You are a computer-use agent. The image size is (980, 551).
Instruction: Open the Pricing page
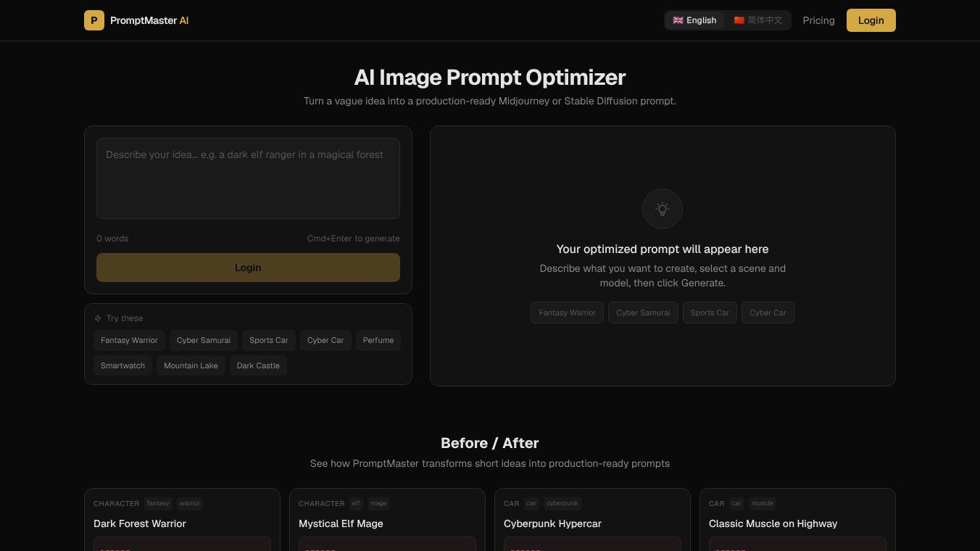tap(818, 20)
